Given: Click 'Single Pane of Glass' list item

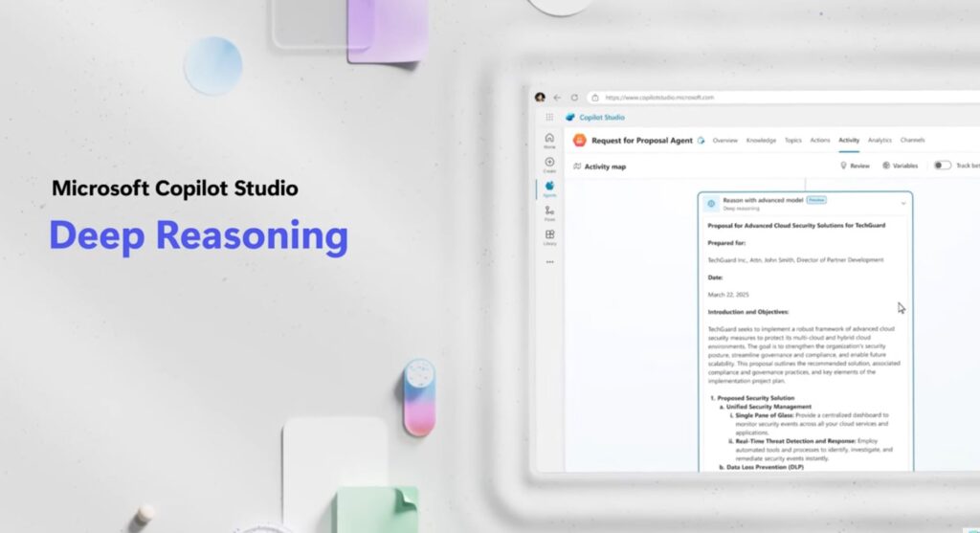Looking at the screenshot, I should coord(765,415).
